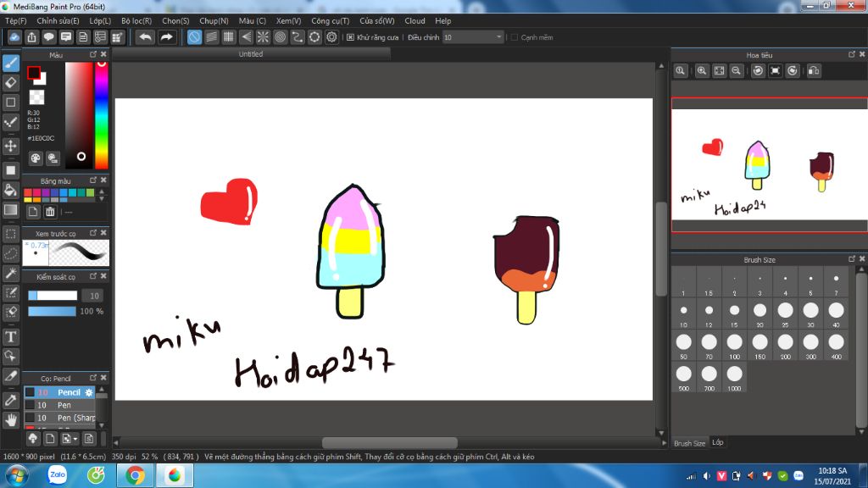
Task: Enable radial snap
Action: (x=263, y=37)
